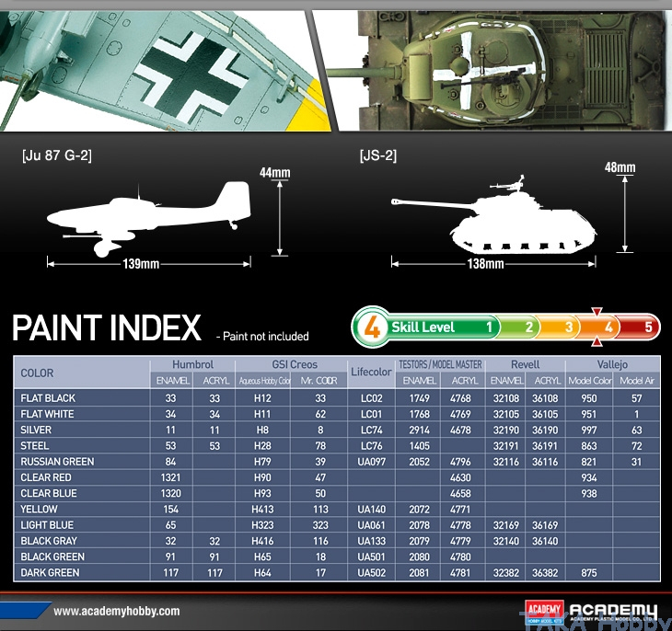Select the RUSSIAN GREEN color row label
The image size is (672, 631).
pos(57,462)
